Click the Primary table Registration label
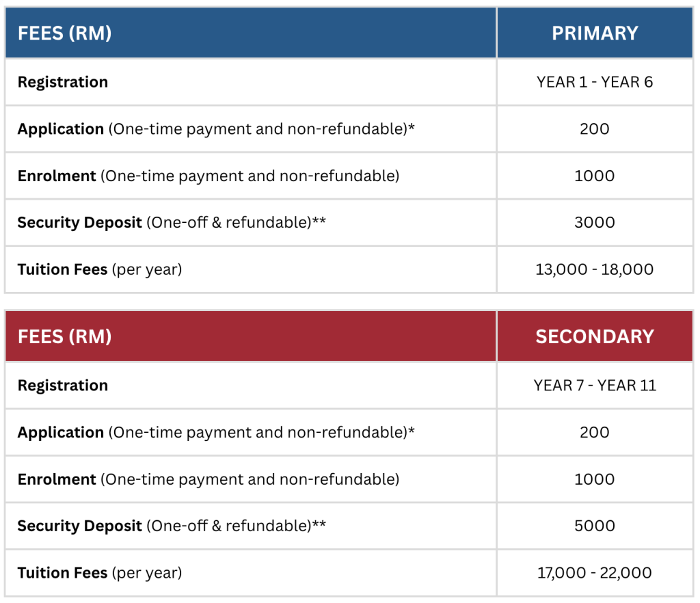This screenshot has height=603, width=700. [63, 82]
